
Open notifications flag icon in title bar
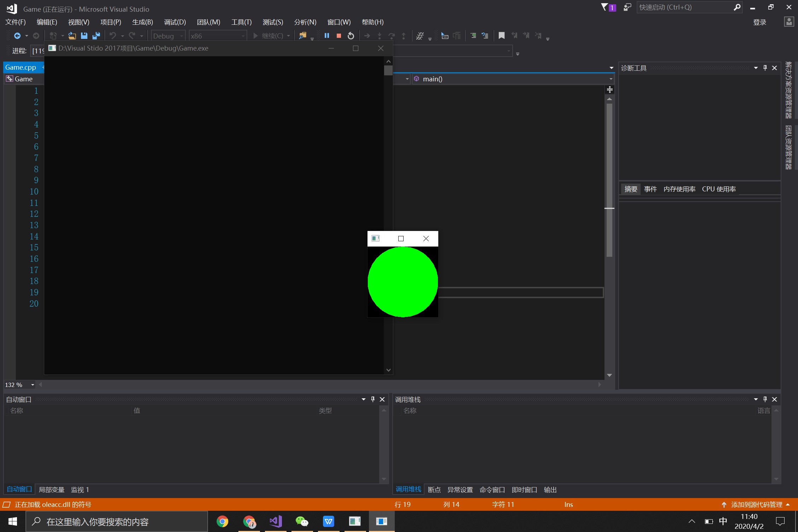click(605, 7)
